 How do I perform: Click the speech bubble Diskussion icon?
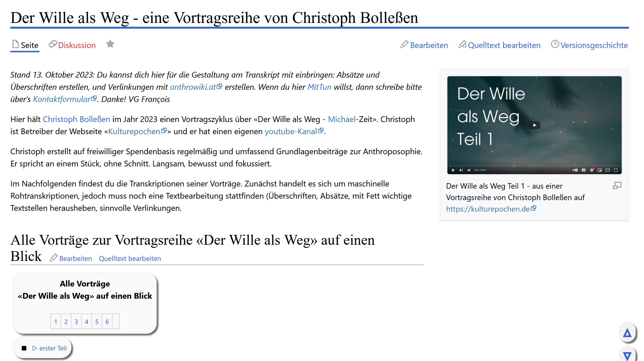click(x=53, y=44)
